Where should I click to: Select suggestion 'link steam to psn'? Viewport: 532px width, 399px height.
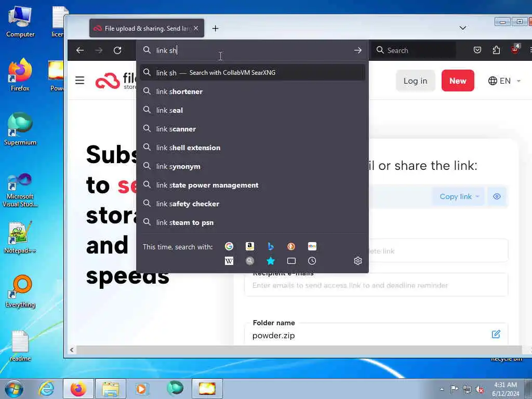(x=252, y=222)
